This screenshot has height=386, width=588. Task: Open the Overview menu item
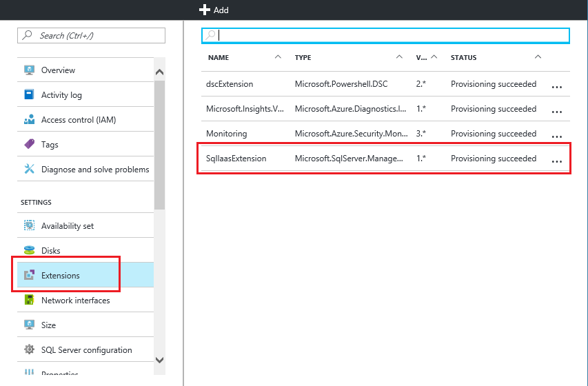click(85, 70)
